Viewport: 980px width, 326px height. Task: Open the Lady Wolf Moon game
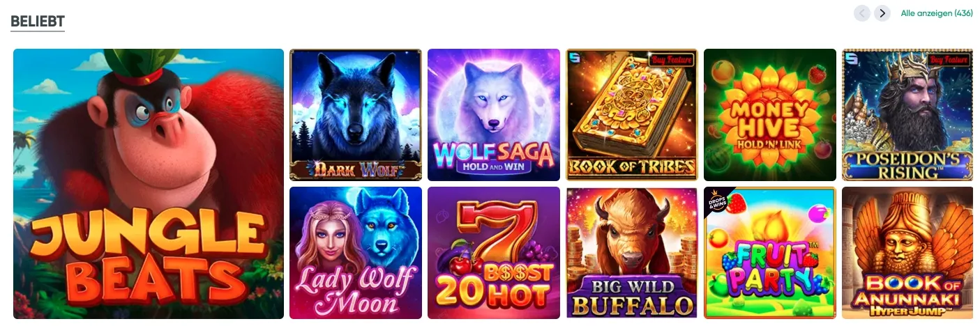356,253
